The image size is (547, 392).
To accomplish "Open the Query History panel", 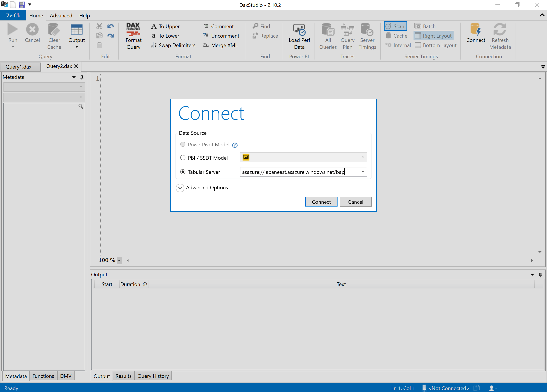I will click(153, 376).
